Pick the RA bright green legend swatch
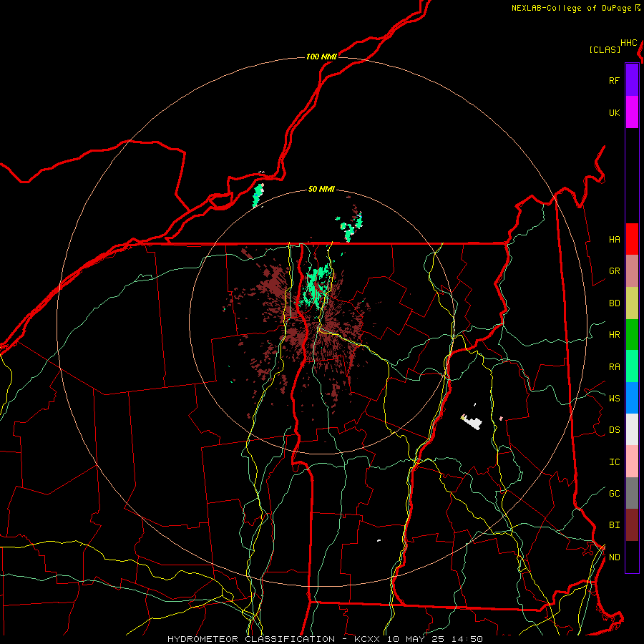644x644 pixels. point(632,366)
